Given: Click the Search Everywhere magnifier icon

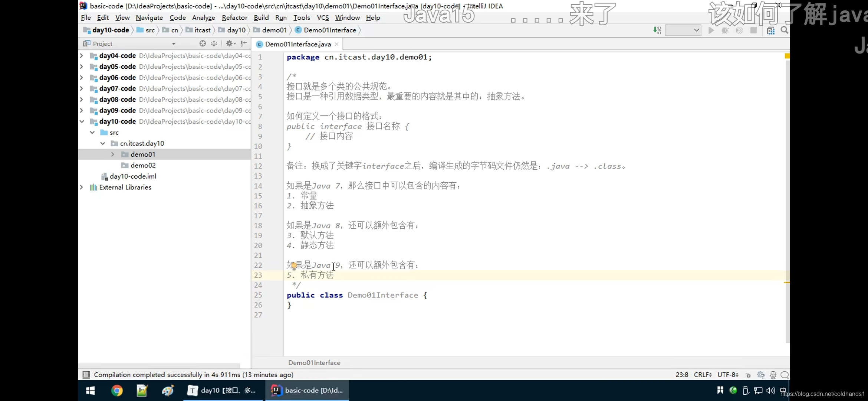Looking at the screenshot, I should pos(784,30).
